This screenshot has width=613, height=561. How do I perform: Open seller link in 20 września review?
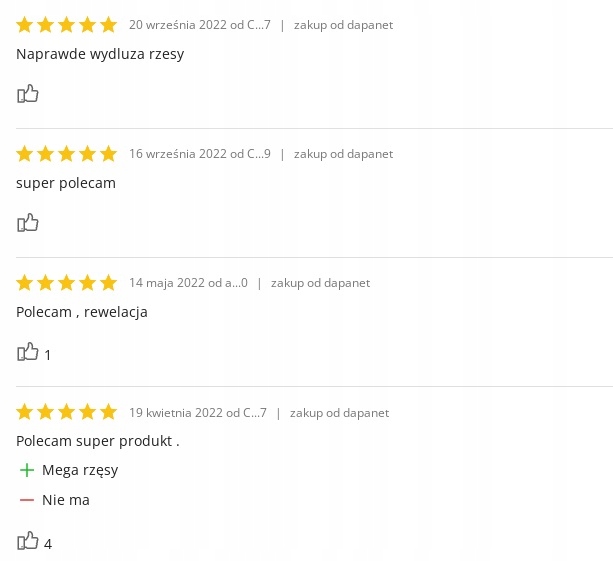click(x=343, y=25)
